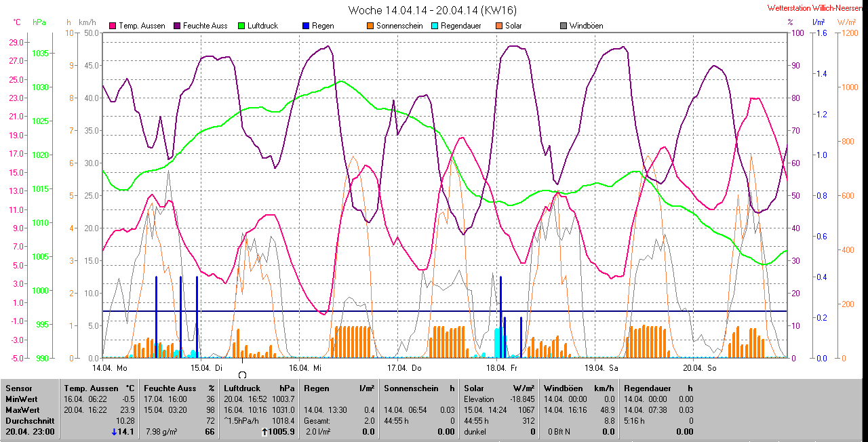Click the average temperature value '10.28'
This screenshot has width=868, height=442.
click(125, 421)
